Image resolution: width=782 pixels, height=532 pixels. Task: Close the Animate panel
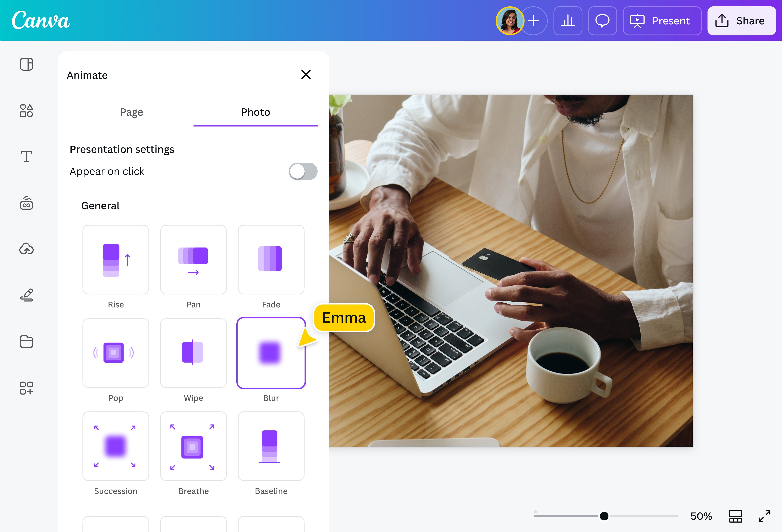(305, 74)
